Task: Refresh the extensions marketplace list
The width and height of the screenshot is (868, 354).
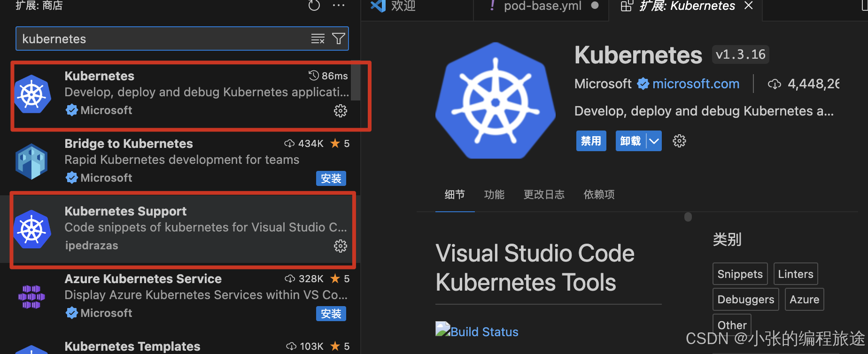Action: pos(314,5)
